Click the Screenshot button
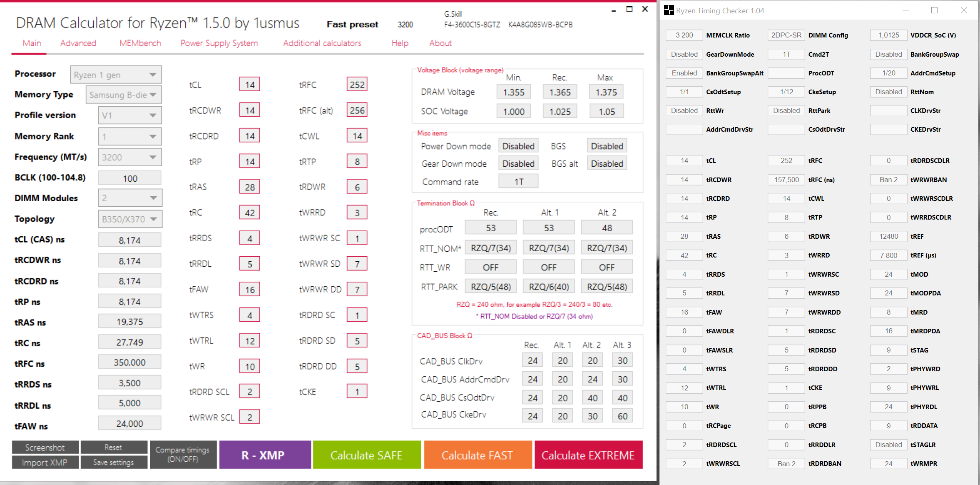The image size is (980, 485). click(x=45, y=447)
